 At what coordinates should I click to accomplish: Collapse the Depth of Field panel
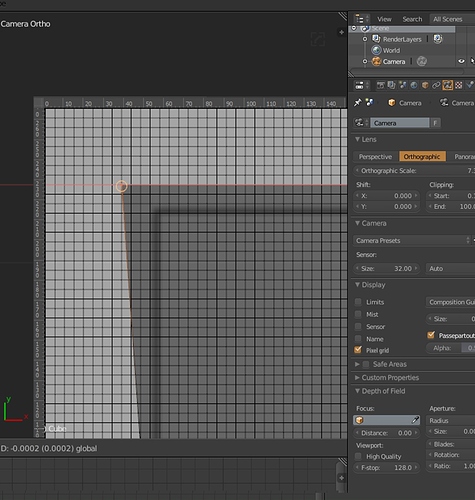coord(358,391)
